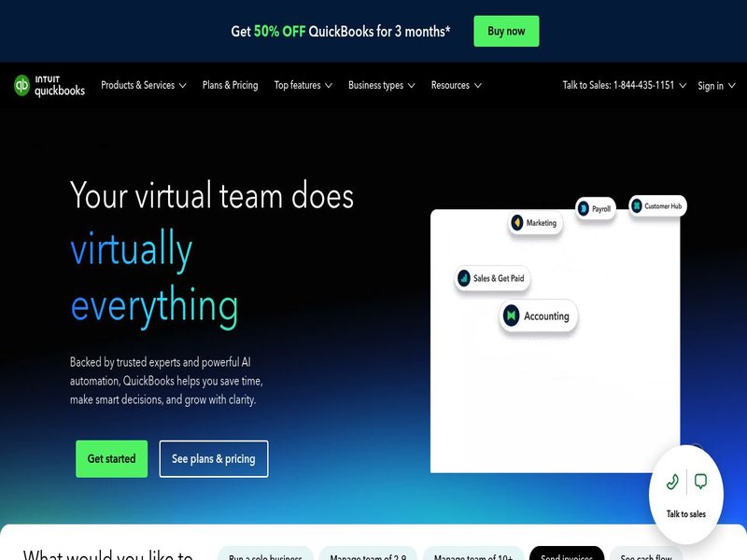
Task: Click the Sales & Get Paid icon
Action: click(464, 278)
